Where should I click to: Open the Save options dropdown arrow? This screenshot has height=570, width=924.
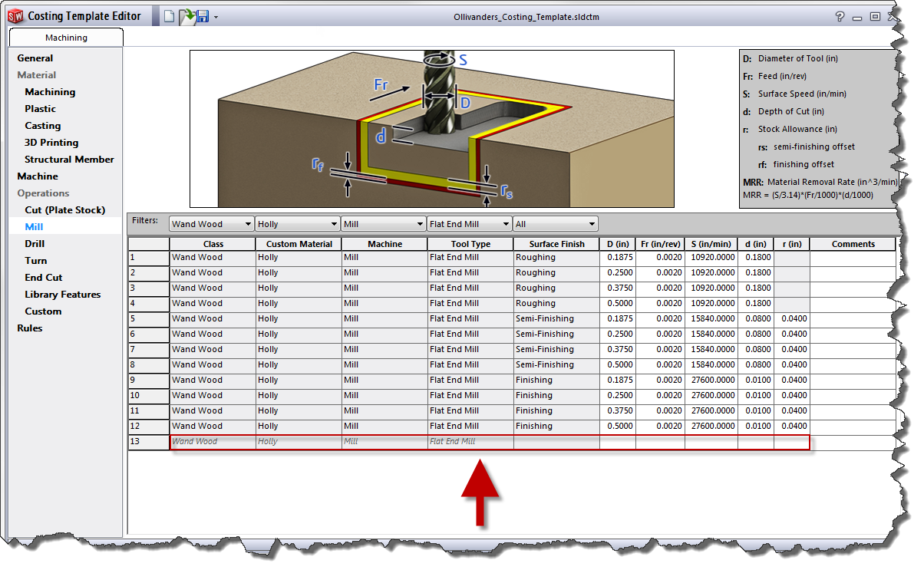coord(216,17)
